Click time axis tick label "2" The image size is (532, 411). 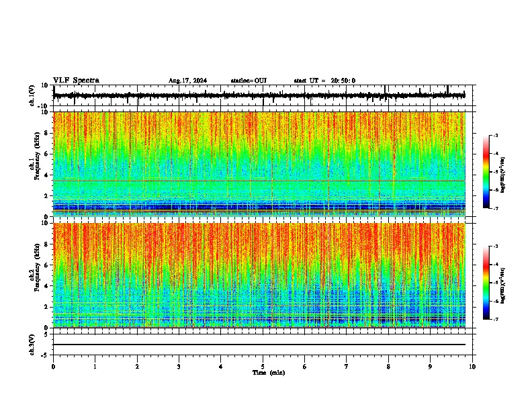tap(137, 367)
